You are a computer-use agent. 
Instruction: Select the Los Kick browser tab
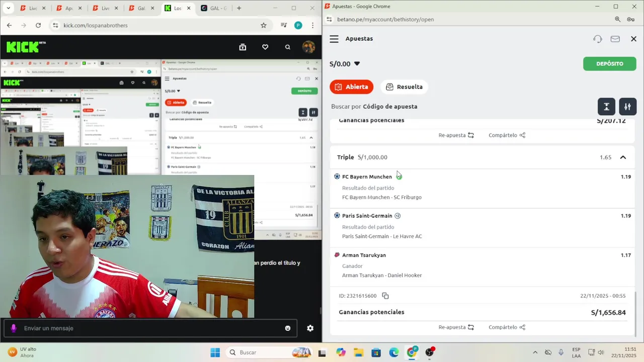tap(177, 8)
